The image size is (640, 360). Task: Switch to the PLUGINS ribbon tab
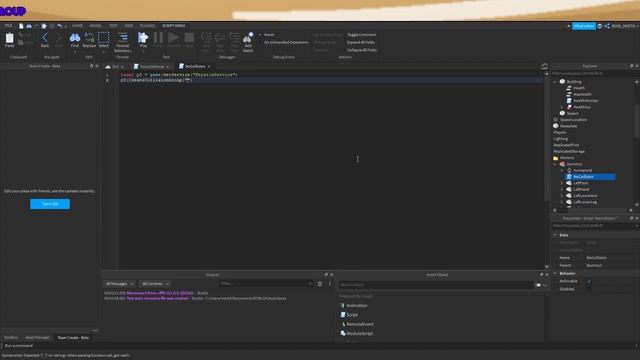click(147, 26)
